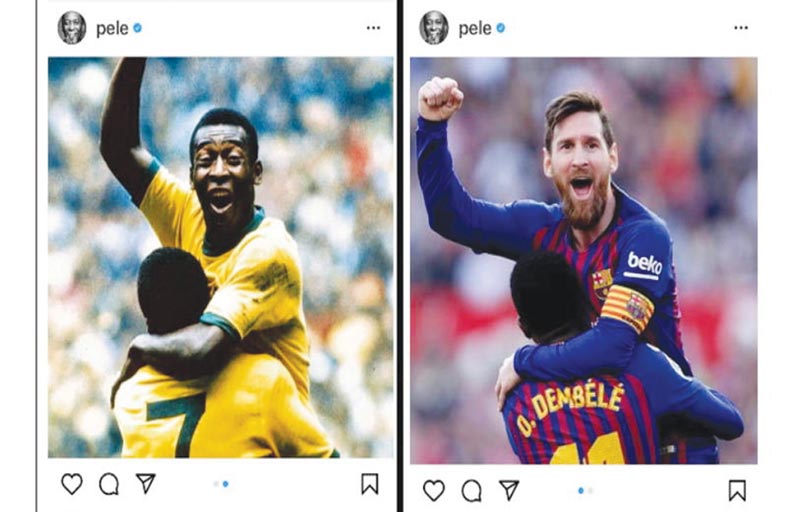The image size is (787, 512).
Task: Open profile picture on the right post header
Action: (434, 28)
